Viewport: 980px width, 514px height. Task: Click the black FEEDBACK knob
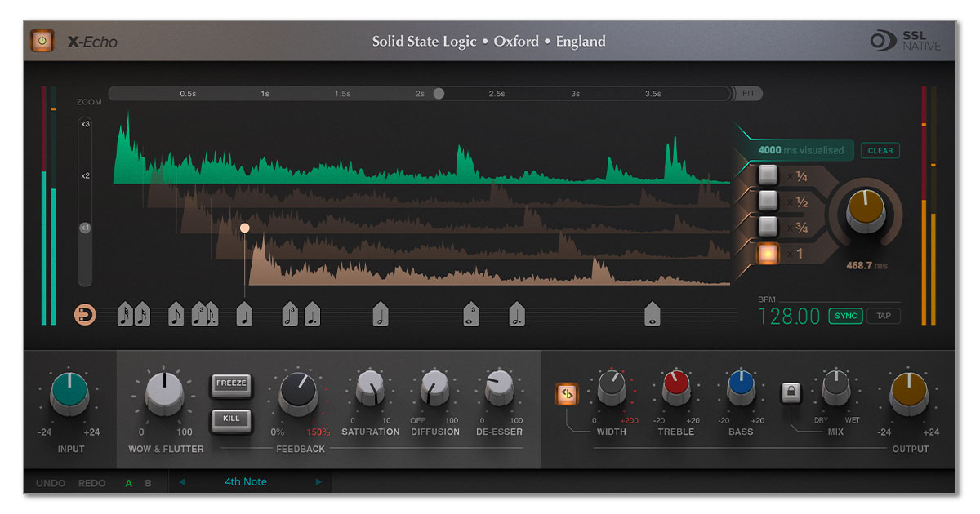coord(298,396)
